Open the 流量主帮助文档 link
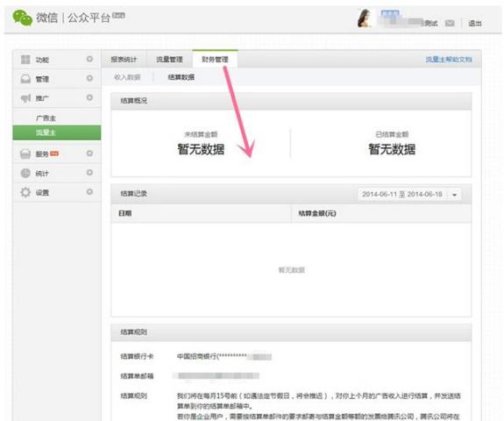 pyautogui.click(x=449, y=60)
